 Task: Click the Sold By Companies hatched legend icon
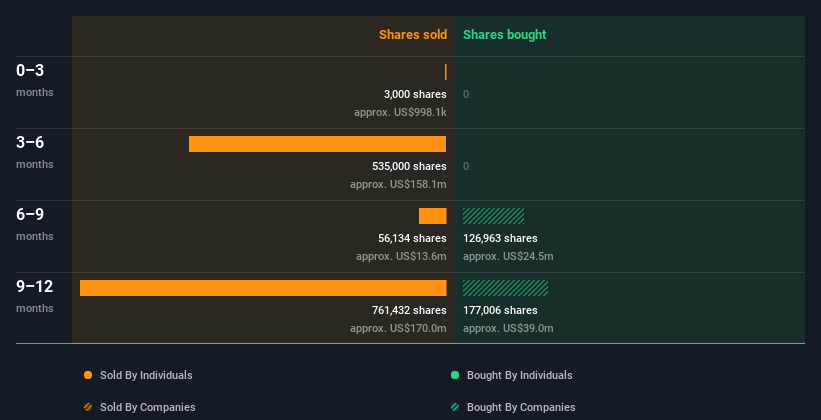click(x=88, y=407)
